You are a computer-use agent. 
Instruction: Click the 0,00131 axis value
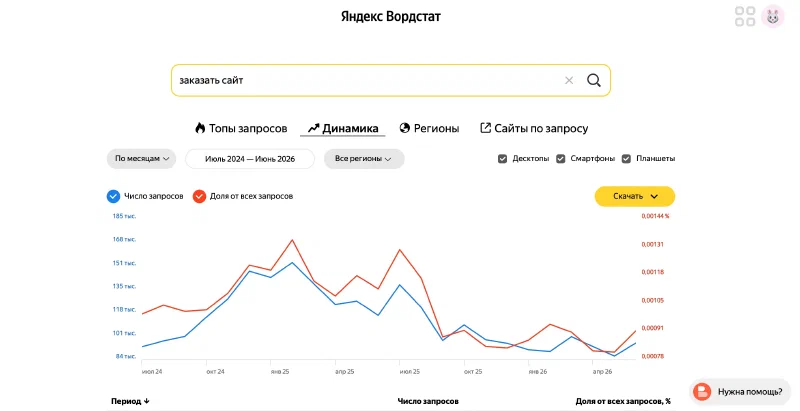point(653,245)
